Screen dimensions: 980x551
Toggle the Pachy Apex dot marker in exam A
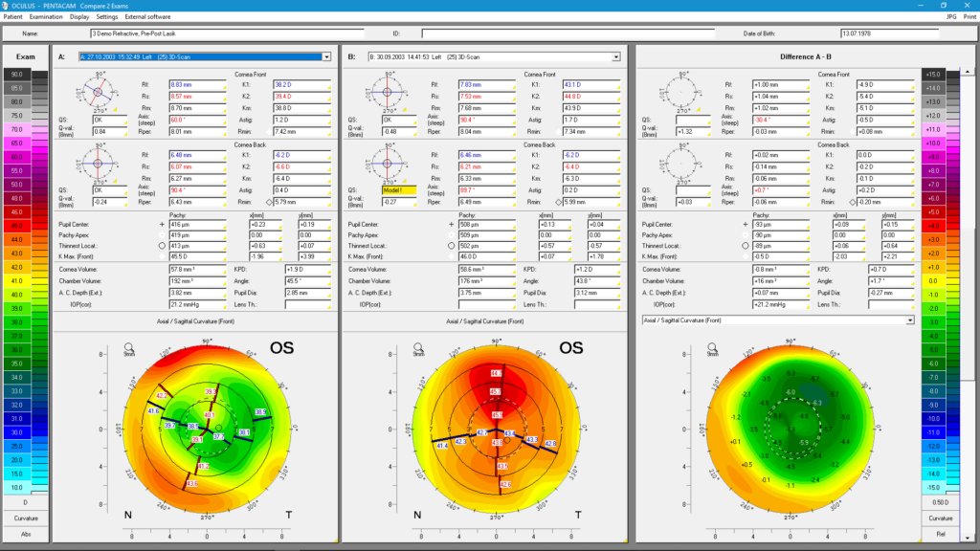pyautogui.click(x=161, y=235)
